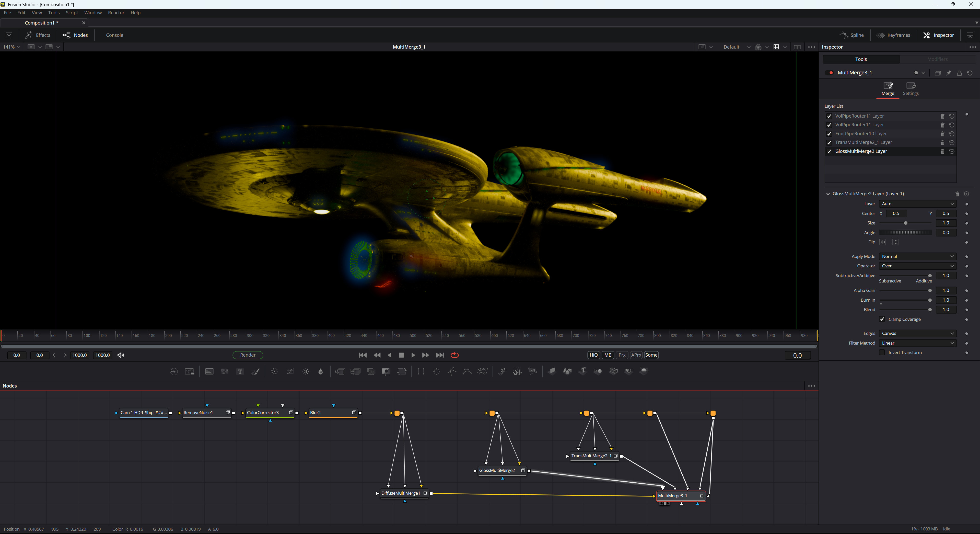This screenshot has width=980, height=534.
Task: Add a particle emitter tool
Action: 502,371
